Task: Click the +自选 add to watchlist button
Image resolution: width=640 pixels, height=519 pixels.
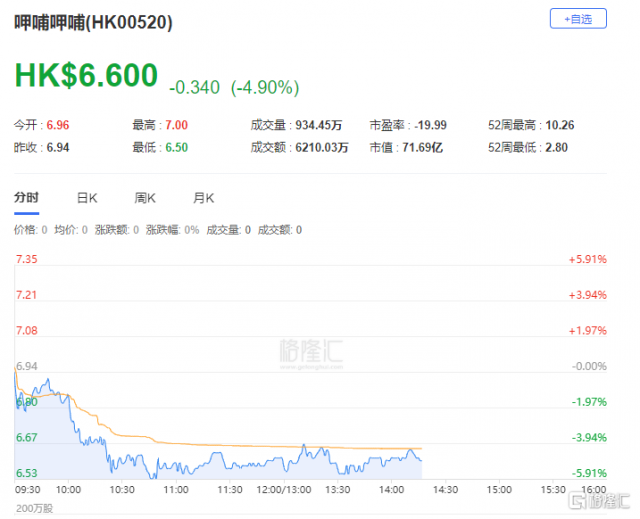Action: 578,19
